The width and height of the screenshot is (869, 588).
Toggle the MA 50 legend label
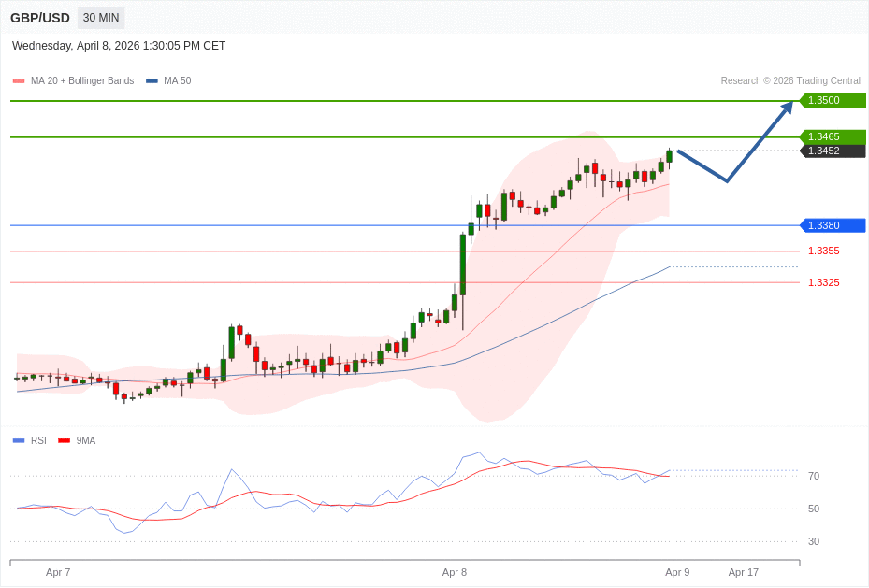[177, 81]
